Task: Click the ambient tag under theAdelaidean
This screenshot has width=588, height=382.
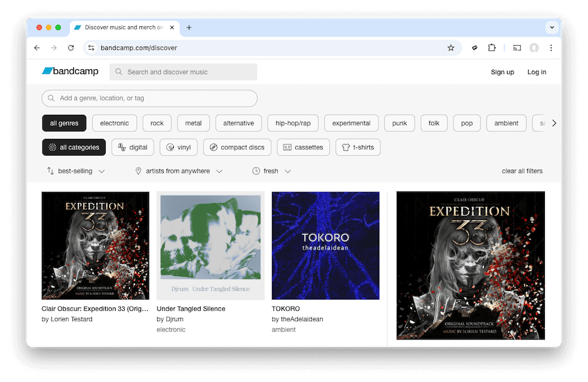Action: (284, 330)
